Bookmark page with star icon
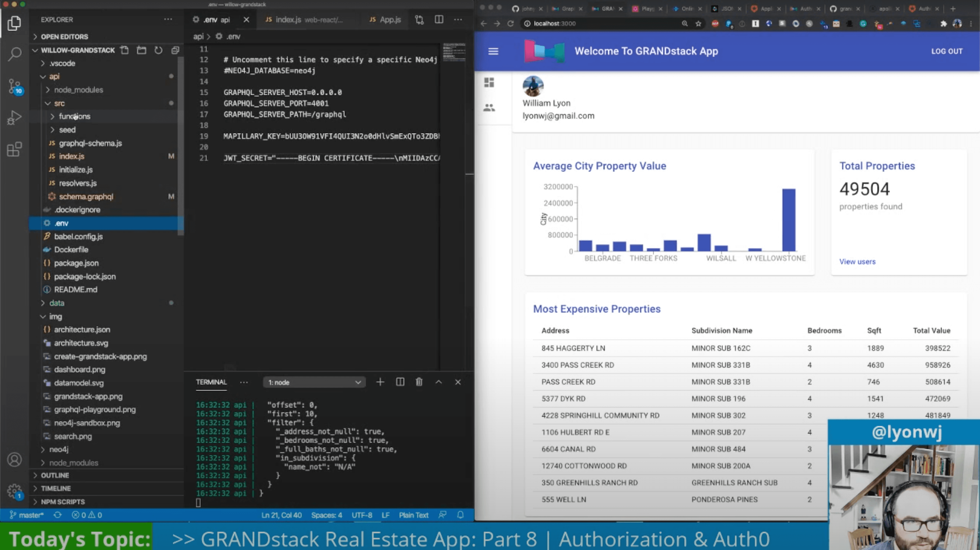Viewport: 980px width, 550px height. [698, 24]
